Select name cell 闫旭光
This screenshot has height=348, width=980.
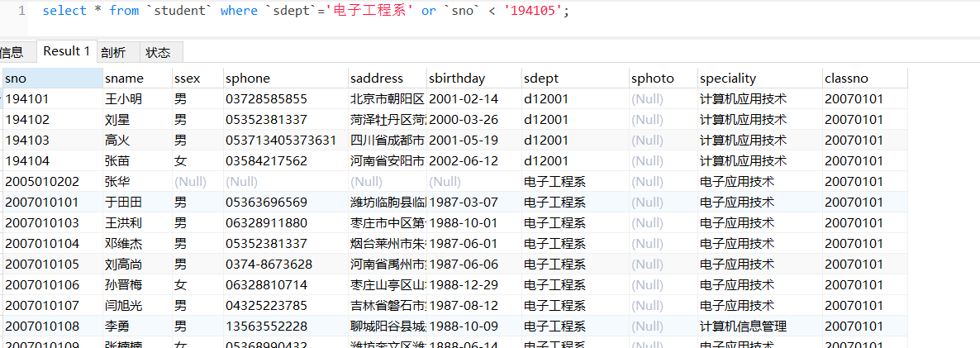click(137, 306)
